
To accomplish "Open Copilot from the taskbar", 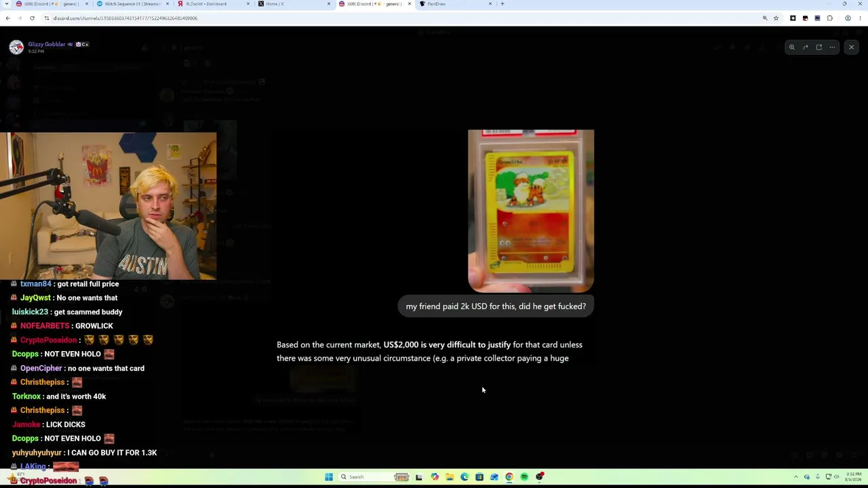I will coord(435,477).
